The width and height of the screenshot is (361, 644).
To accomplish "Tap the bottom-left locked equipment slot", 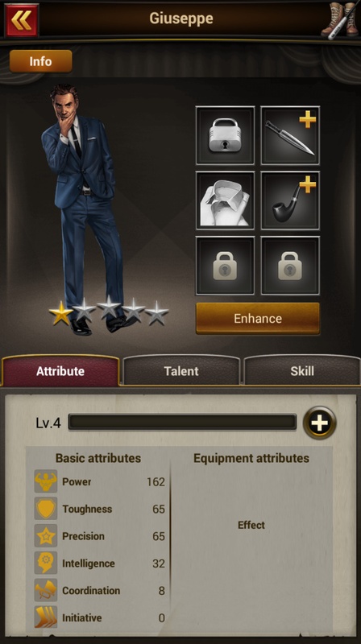I will point(225,266).
